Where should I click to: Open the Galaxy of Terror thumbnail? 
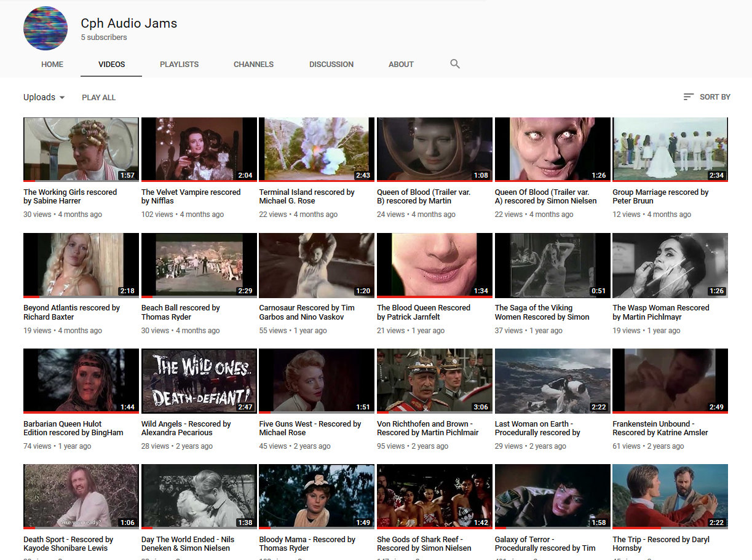[553, 497]
